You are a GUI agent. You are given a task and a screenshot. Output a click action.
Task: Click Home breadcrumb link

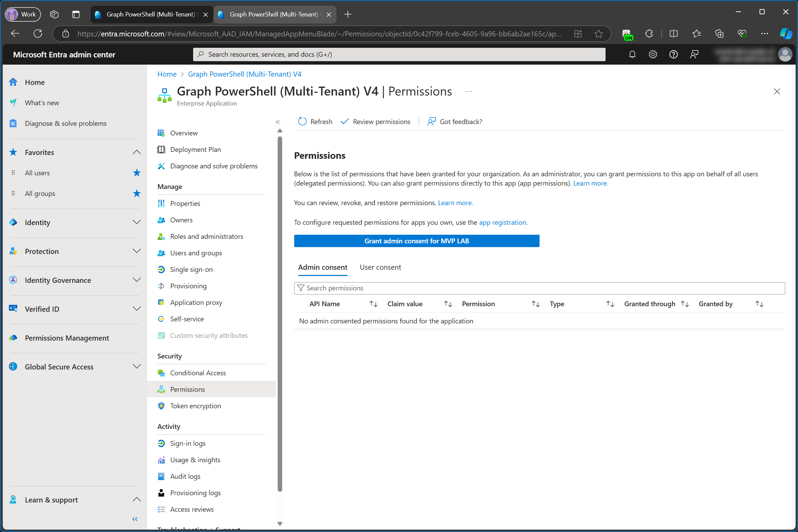point(167,74)
